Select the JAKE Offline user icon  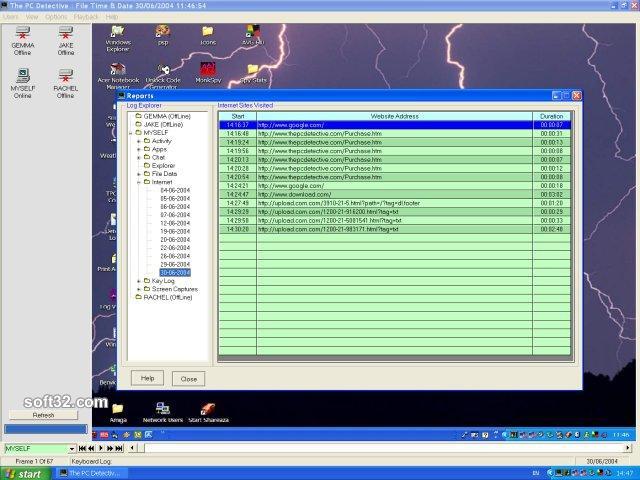tap(66, 41)
